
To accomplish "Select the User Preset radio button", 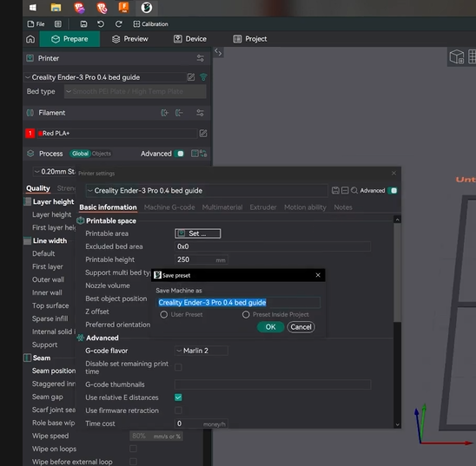I will (164, 314).
